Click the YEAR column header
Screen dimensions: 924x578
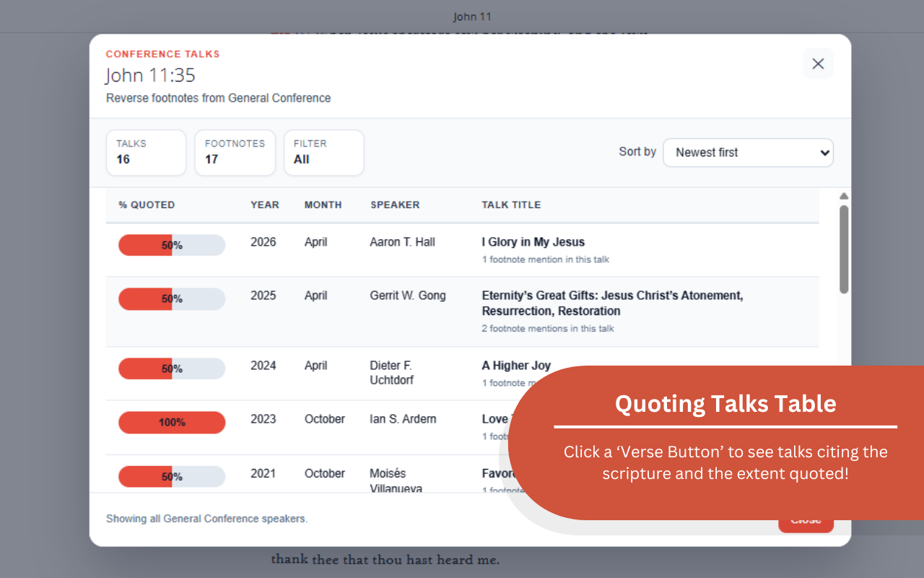(265, 205)
